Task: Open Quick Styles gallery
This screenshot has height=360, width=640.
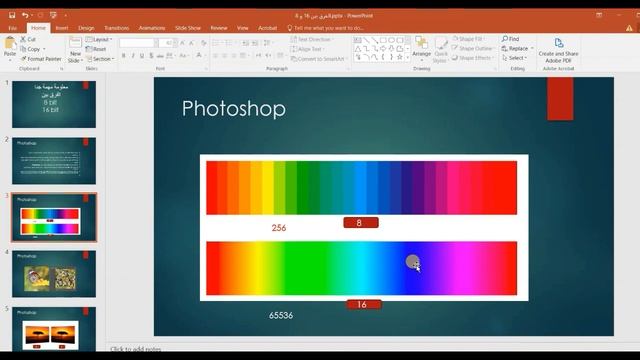Action: click(440, 49)
